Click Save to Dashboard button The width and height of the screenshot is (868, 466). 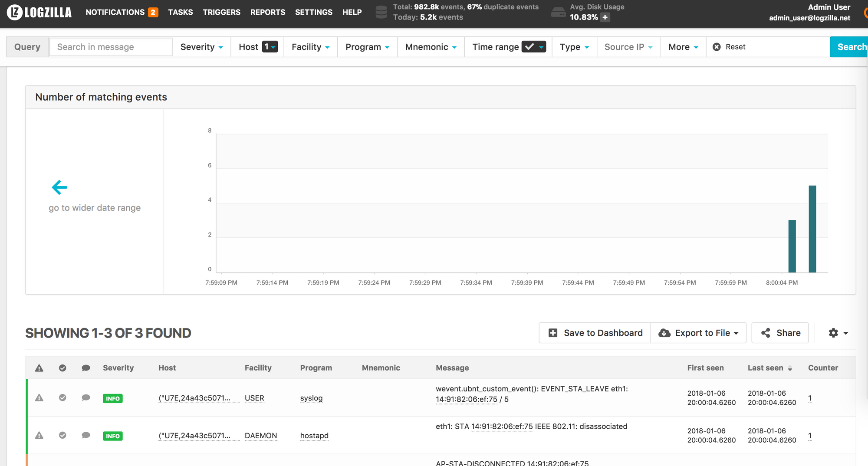click(595, 333)
